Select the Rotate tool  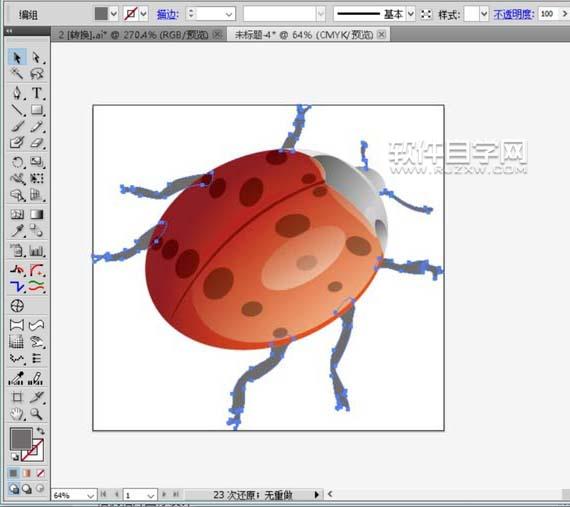17,161
